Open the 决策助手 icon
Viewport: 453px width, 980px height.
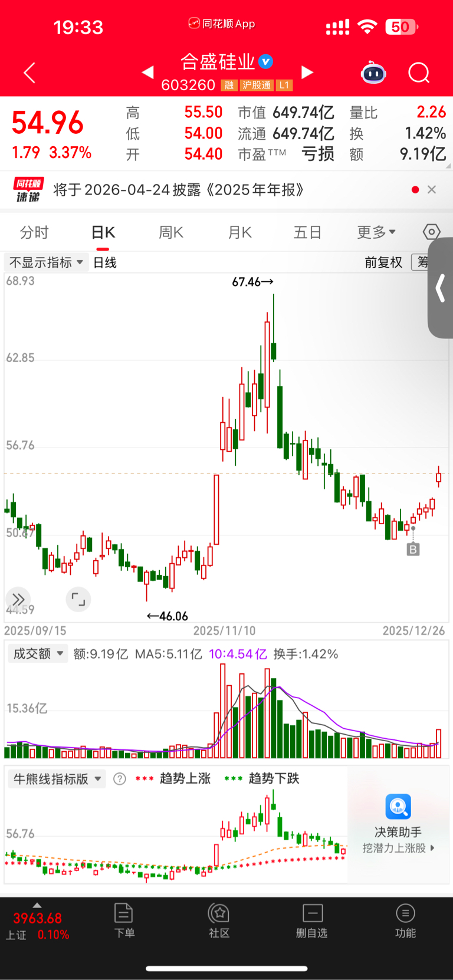point(398,807)
